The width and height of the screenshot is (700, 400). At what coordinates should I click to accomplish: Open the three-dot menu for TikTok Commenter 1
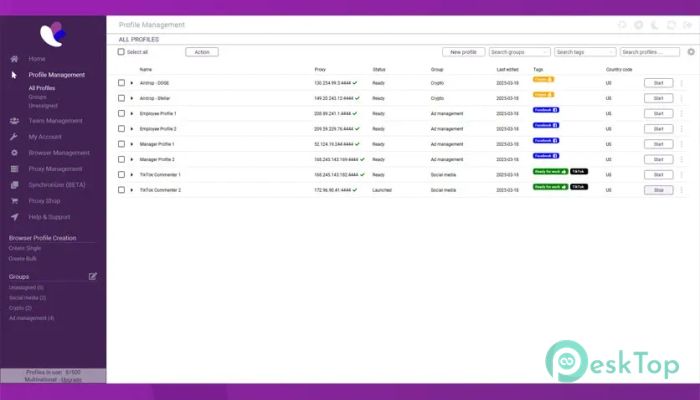[682, 175]
